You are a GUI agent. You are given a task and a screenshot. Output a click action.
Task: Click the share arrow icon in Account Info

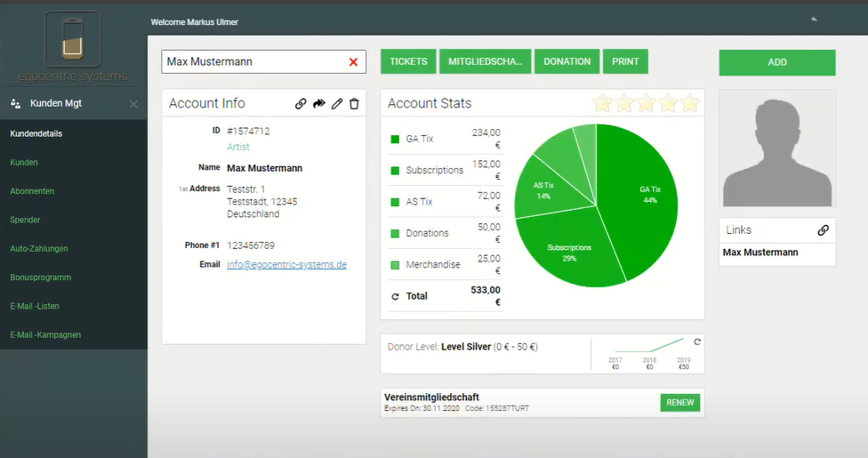[319, 104]
